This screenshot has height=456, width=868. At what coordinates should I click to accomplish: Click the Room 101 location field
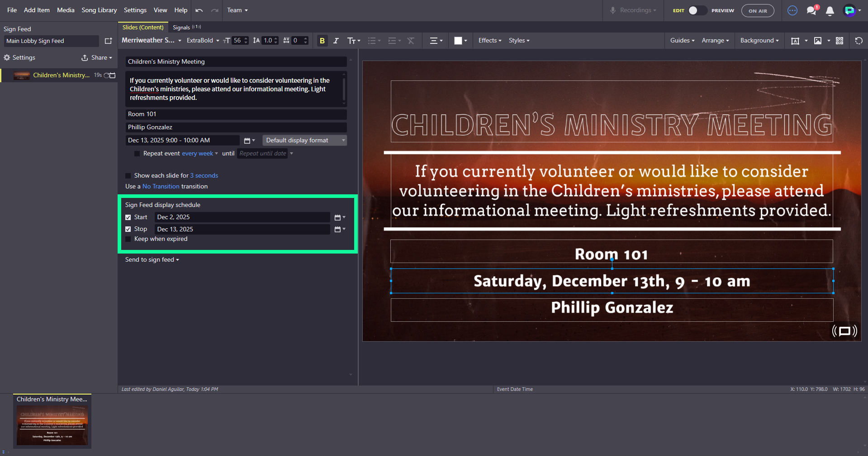click(x=236, y=114)
